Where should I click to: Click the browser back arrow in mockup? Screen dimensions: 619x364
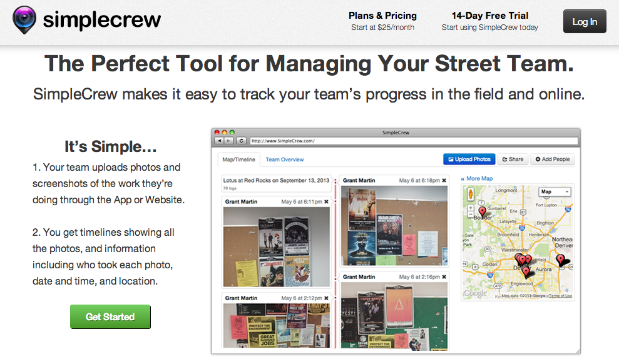pos(220,141)
